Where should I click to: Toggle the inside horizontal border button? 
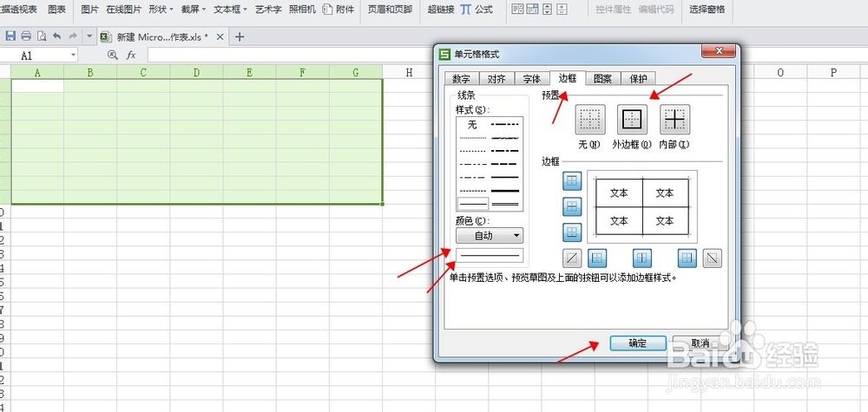(572, 206)
